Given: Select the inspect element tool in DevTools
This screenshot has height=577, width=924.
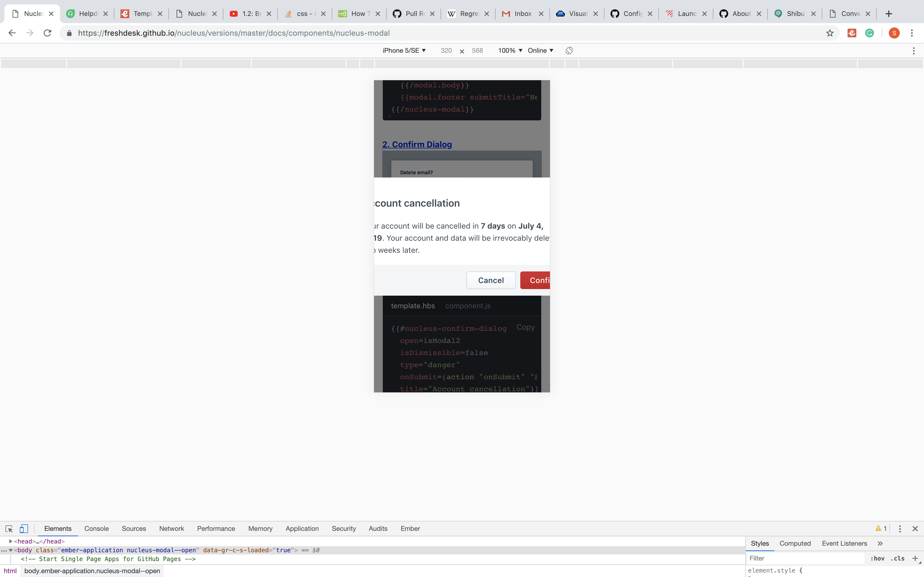Looking at the screenshot, I should click(9, 529).
